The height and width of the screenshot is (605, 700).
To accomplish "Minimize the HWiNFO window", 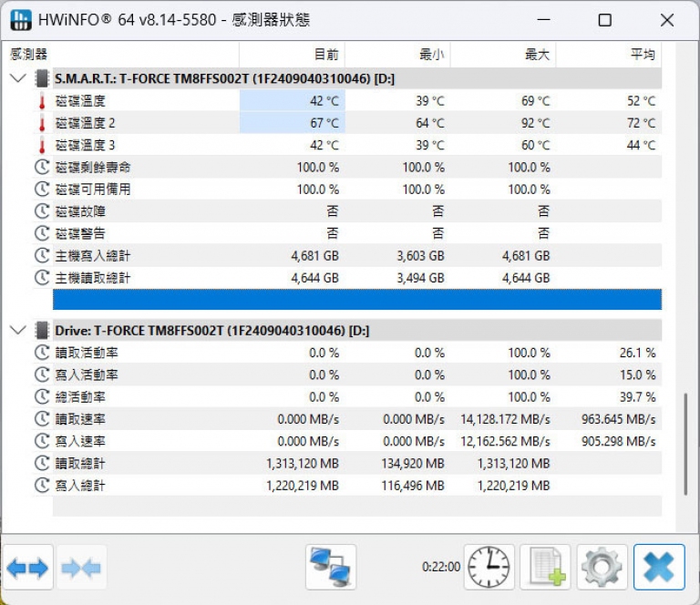I will click(543, 20).
